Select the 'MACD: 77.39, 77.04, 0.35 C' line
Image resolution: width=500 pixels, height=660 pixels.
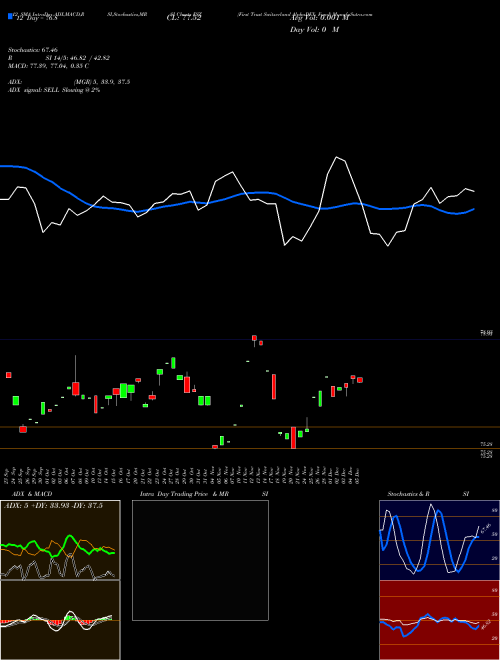click(x=48, y=66)
